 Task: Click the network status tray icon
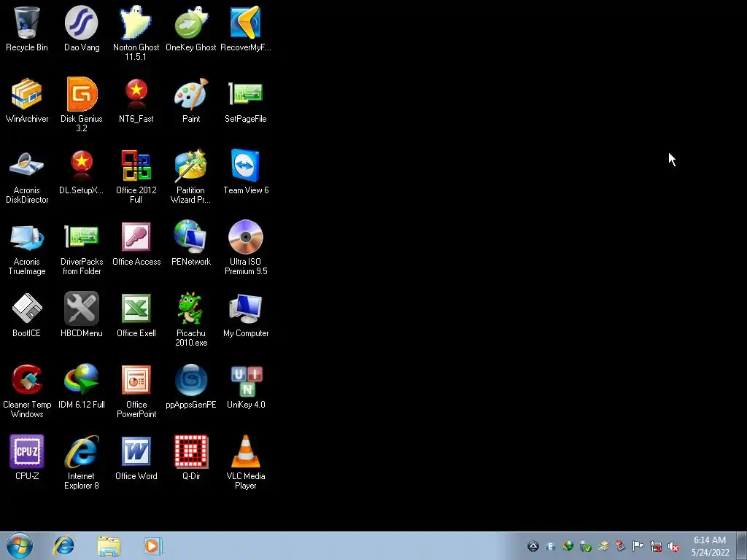tap(656, 547)
